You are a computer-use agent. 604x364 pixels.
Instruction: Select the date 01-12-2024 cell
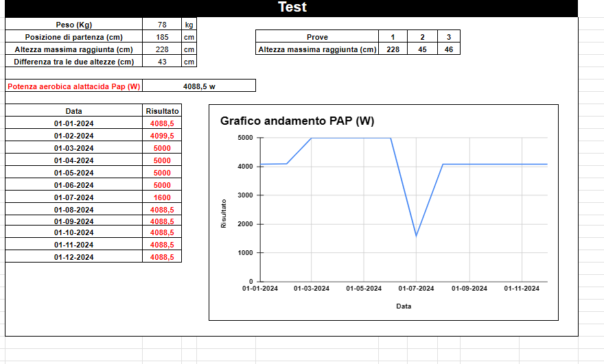point(73,256)
